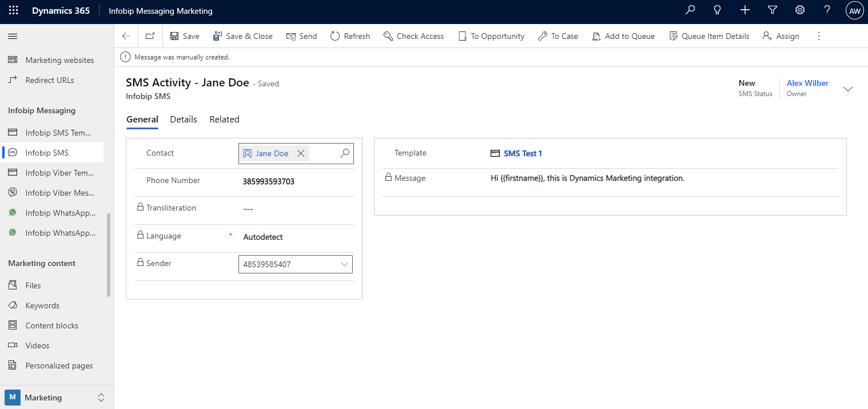Image resolution: width=868 pixels, height=409 pixels.
Task: Click the Contact lookup search icon
Action: point(345,153)
